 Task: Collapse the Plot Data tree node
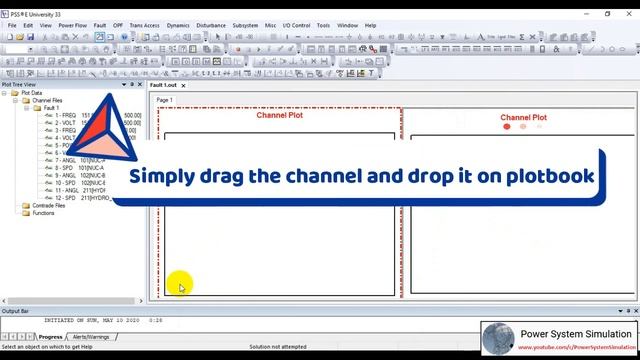click(x=4, y=93)
